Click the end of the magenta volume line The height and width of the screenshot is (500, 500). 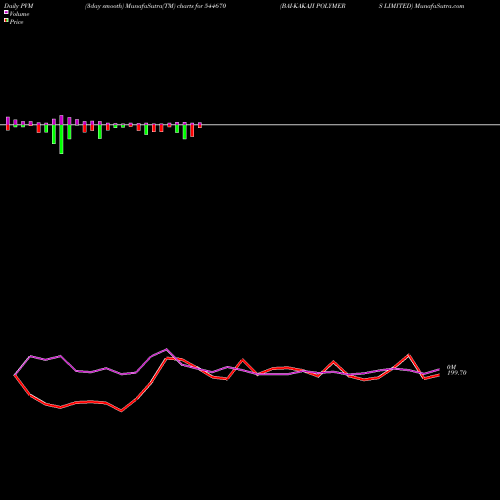439,369
